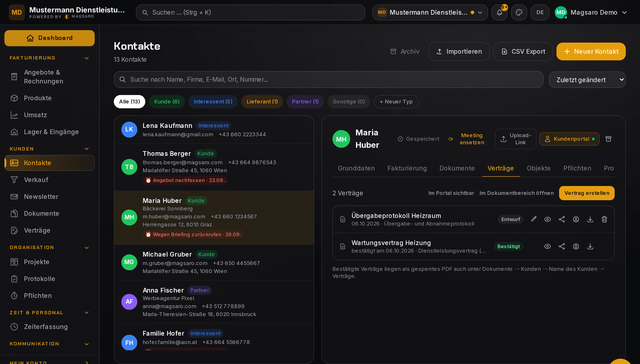Collapse the Organisation section
Image resolution: width=640 pixels, height=364 pixels.
tap(50, 248)
